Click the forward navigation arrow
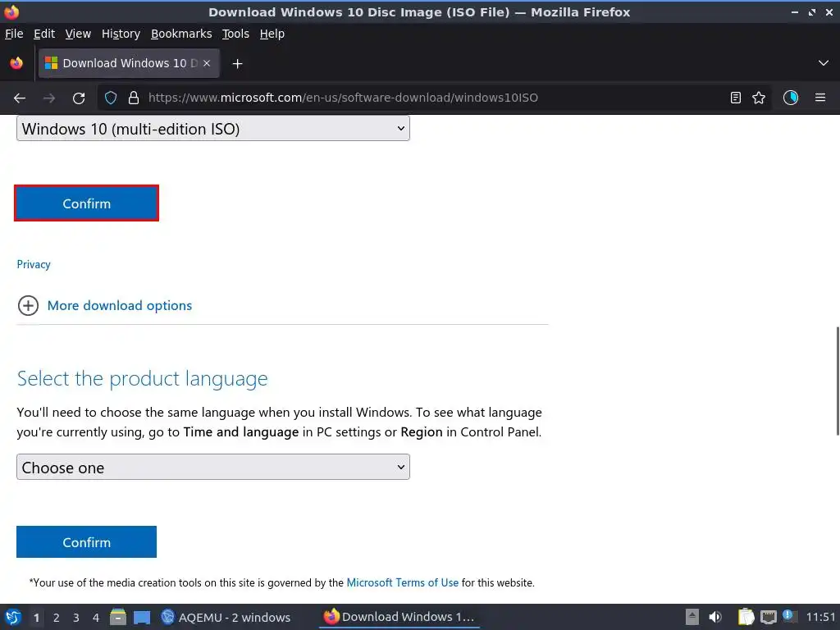 pyautogui.click(x=49, y=98)
